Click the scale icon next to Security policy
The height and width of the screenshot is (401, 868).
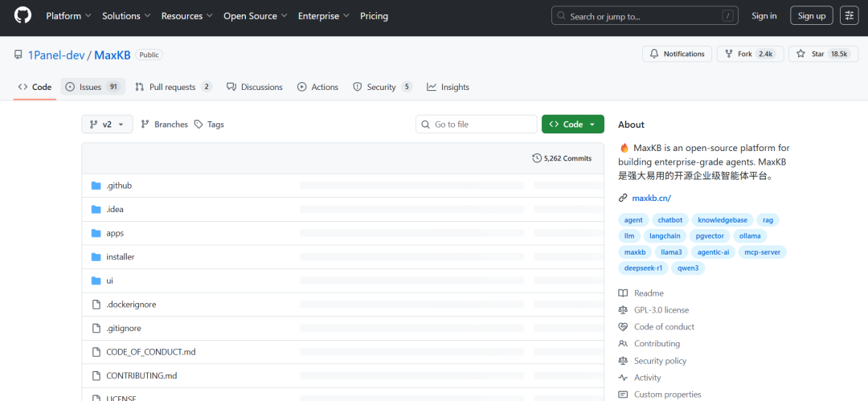point(624,361)
